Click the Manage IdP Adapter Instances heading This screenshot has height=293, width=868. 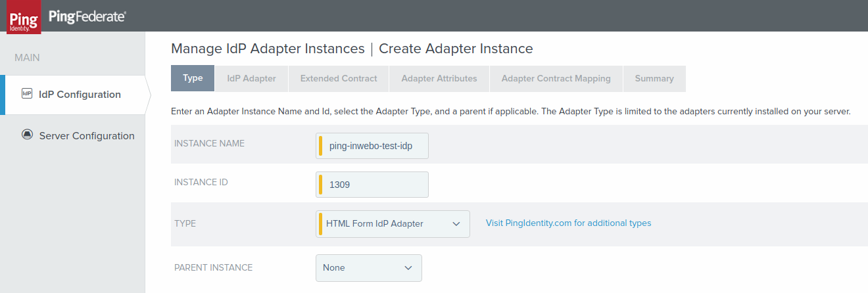(x=267, y=49)
